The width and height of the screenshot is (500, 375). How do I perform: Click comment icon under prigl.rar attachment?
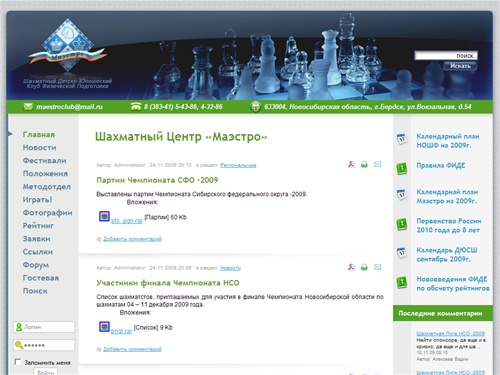[x=99, y=350]
